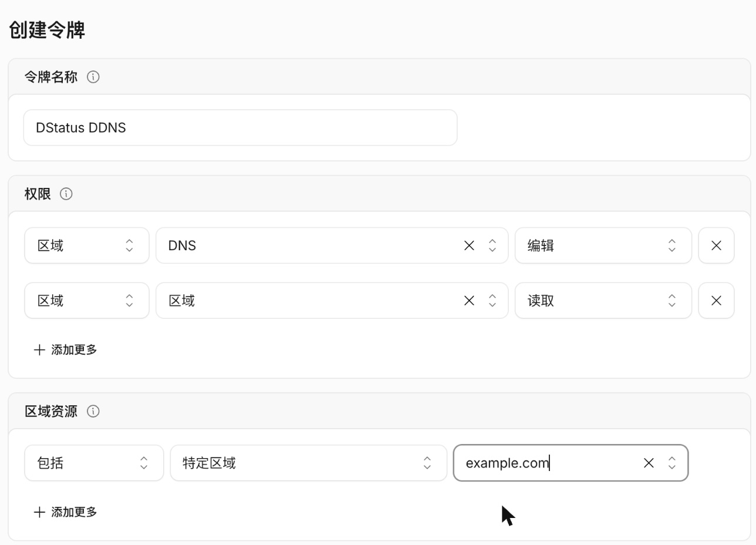Clear the 区域 permission selection in the second row
The width and height of the screenshot is (756, 545).
tap(469, 301)
